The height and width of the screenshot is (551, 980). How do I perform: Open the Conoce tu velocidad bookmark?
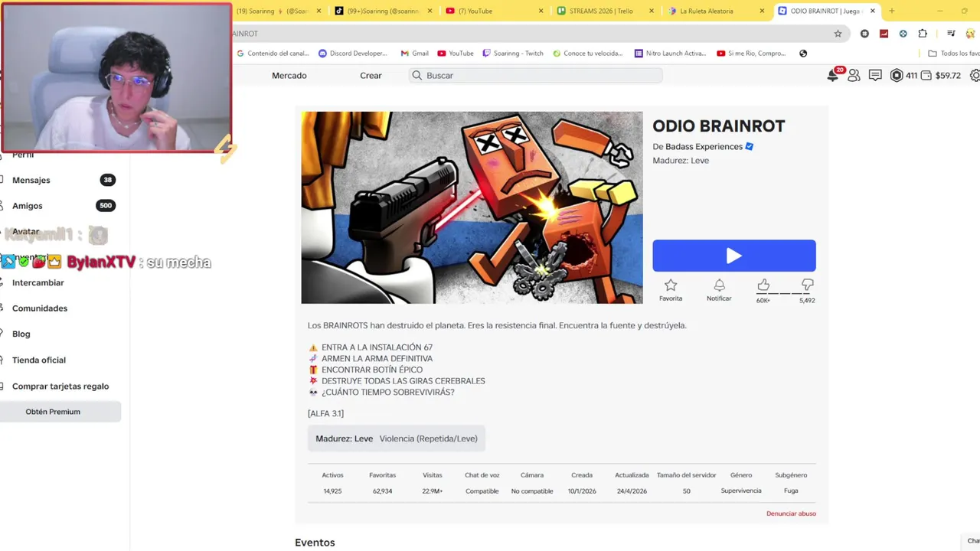[x=587, y=54]
